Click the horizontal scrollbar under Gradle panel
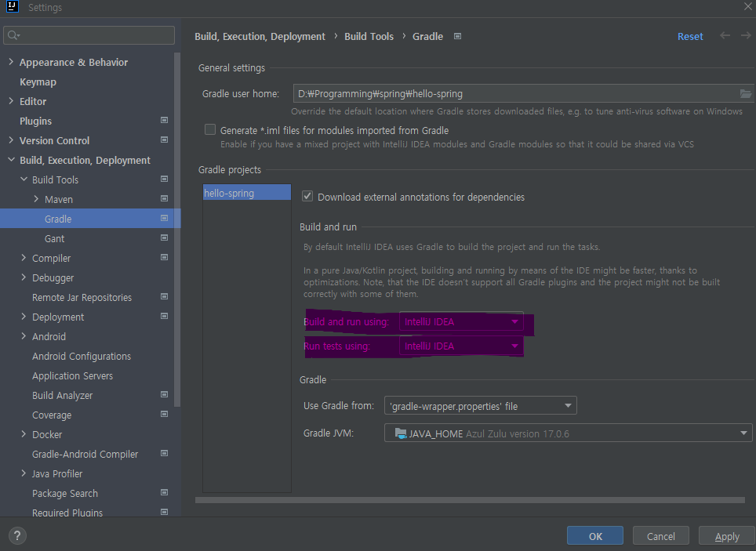The image size is (756, 551). (470, 500)
